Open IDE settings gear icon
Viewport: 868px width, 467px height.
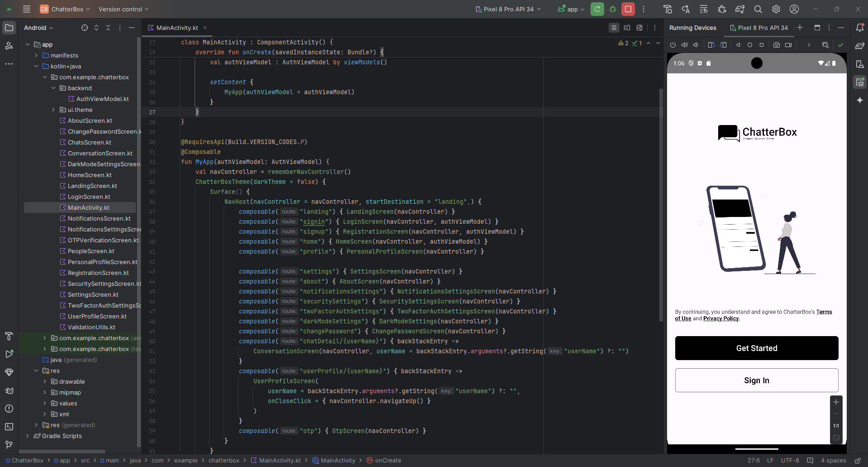(x=776, y=9)
